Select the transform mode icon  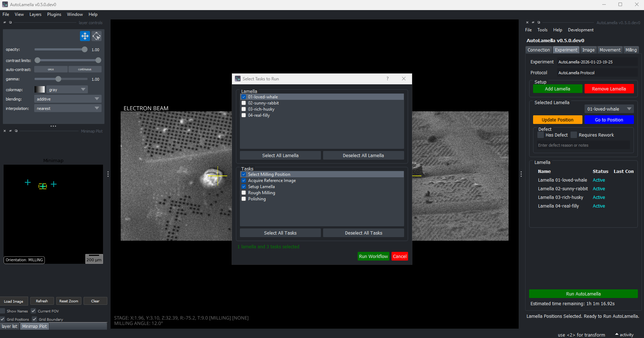[97, 36]
